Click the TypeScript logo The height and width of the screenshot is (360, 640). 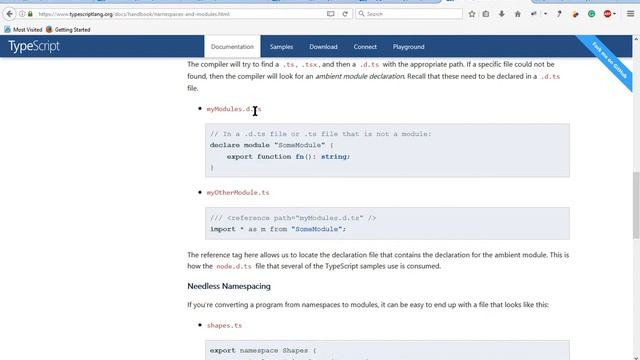point(34,46)
